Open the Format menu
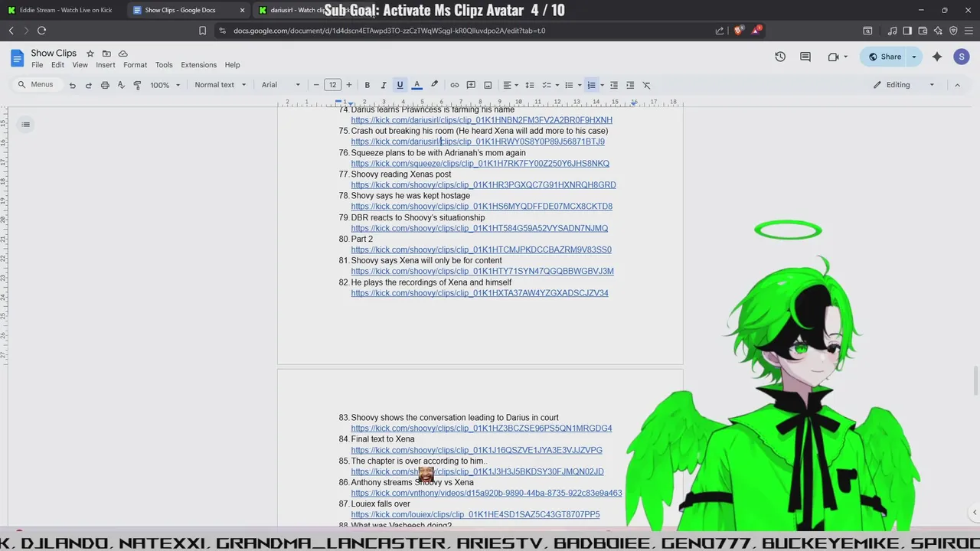 135,65
